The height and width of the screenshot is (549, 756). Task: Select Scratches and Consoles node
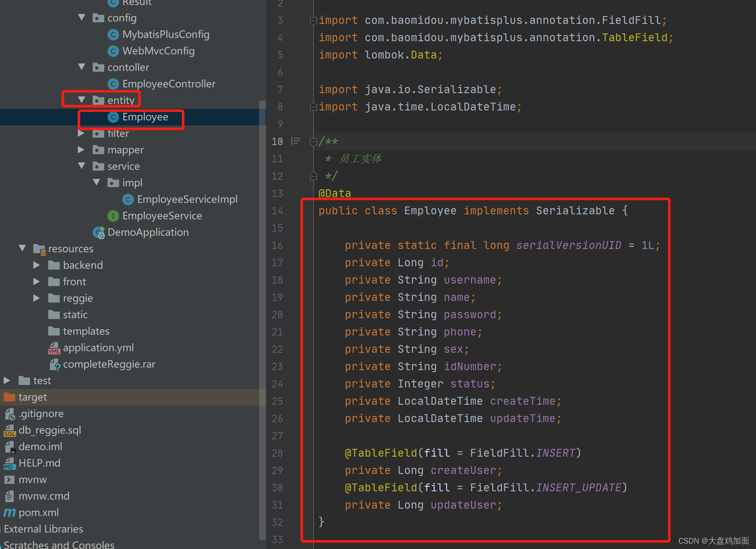point(59,545)
